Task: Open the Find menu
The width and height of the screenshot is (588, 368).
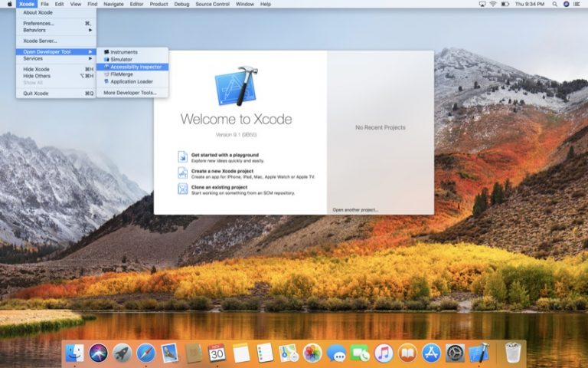Action: pos(92,4)
